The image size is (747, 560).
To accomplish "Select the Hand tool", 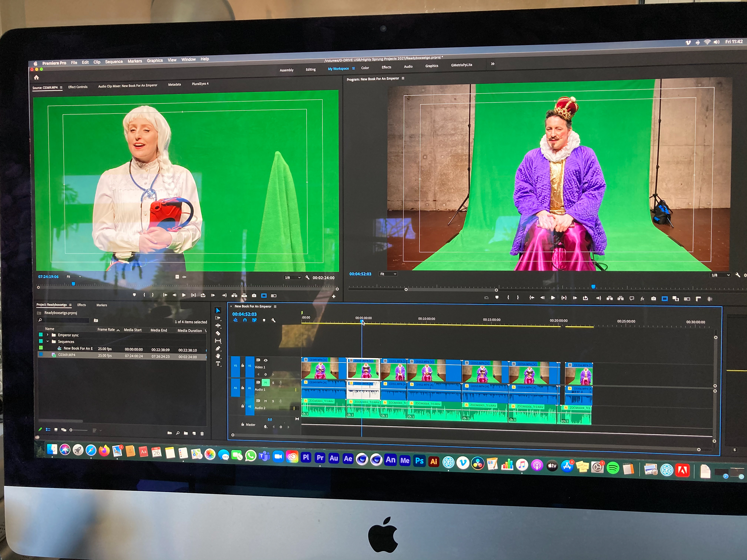I will point(218,355).
